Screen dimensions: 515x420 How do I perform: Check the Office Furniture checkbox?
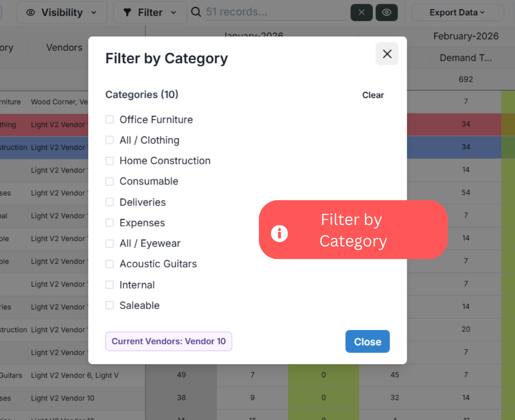[x=110, y=119]
